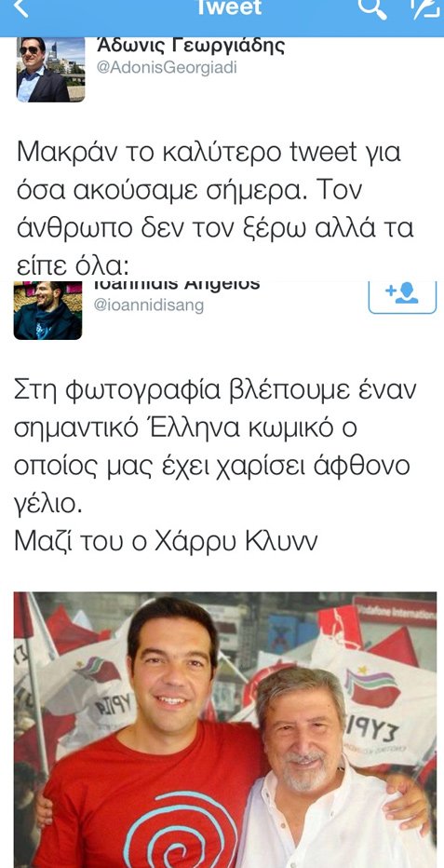
Task: Open the @ioannidisang handle
Action: (x=148, y=305)
